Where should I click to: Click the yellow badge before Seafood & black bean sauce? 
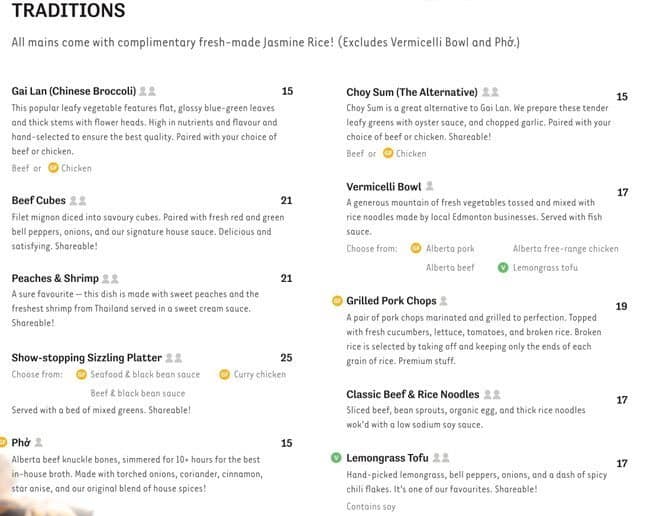click(82, 374)
